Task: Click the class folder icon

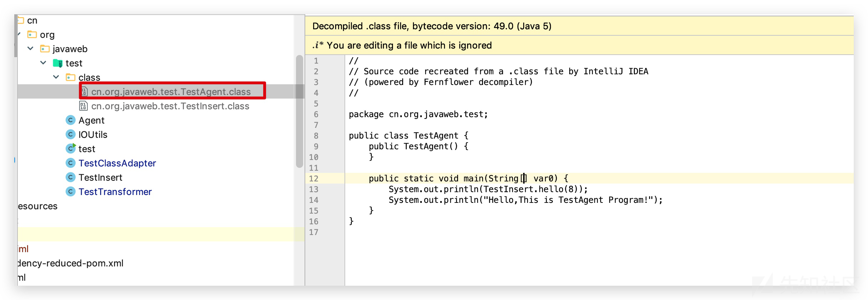Action: [71, 77]
